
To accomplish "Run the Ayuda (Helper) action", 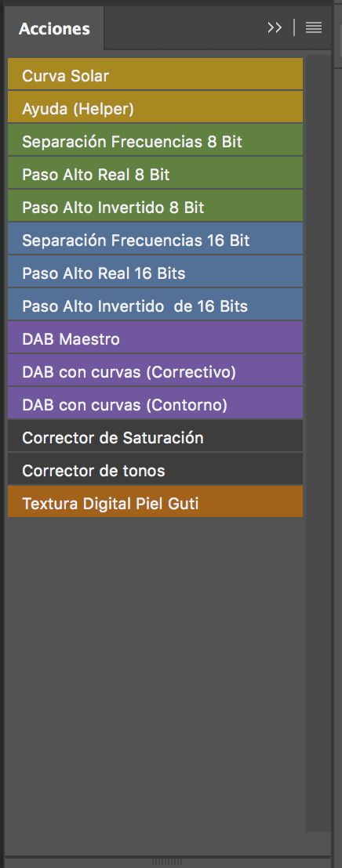I will [155, 107].
